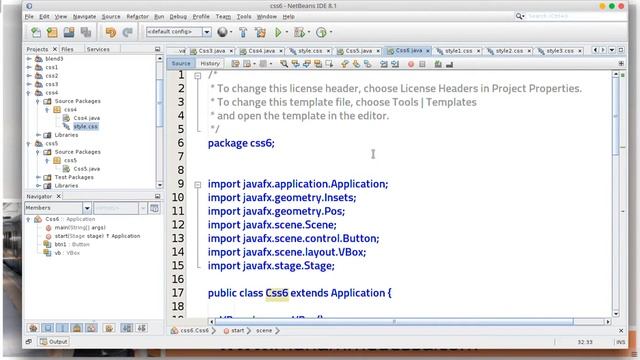Collapse the import block at line 9
Screen dimensions: 640x360
pos(198,184)
